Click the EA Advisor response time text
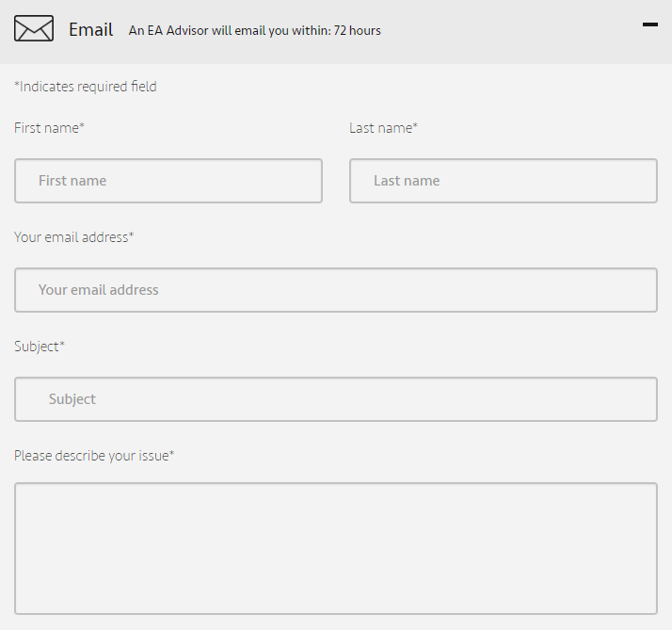 tap(254, 30)
